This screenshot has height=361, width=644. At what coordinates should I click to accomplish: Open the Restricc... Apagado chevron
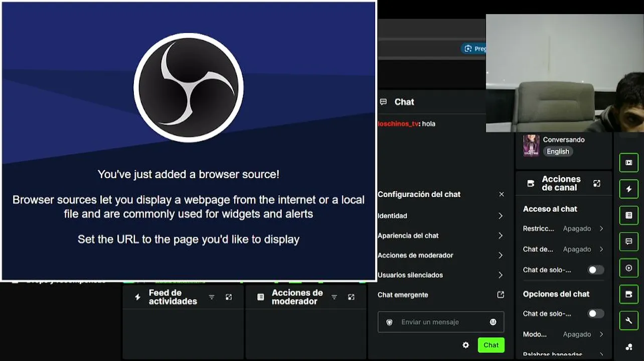coord(601,229)
